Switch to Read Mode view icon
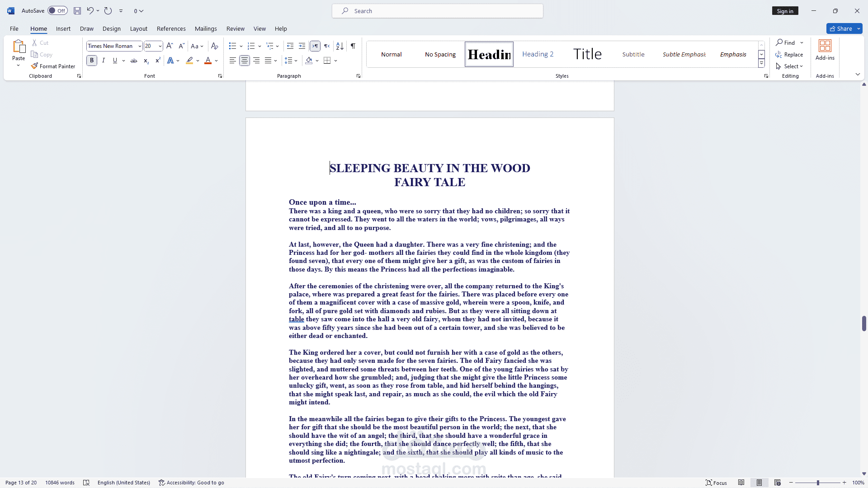Viewport: 868px width, 488px height. 741,483
